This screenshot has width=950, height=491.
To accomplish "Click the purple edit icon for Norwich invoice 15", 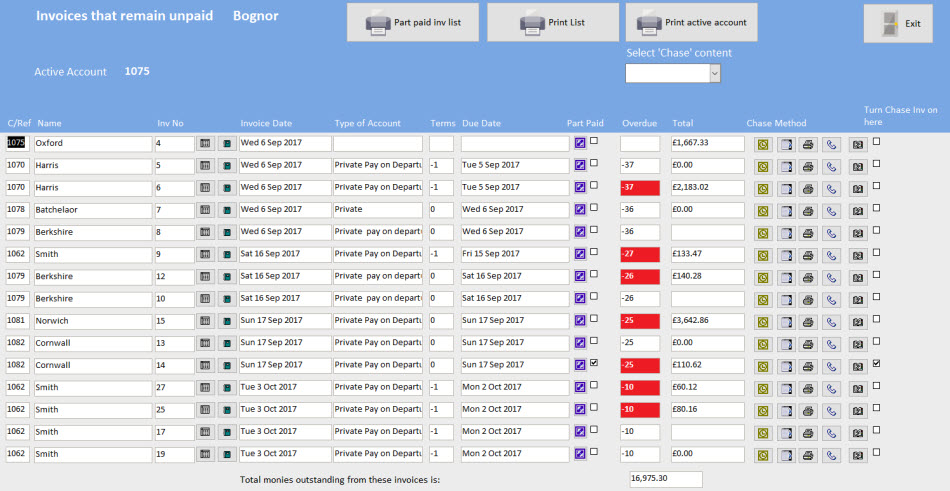I will 580,320.
